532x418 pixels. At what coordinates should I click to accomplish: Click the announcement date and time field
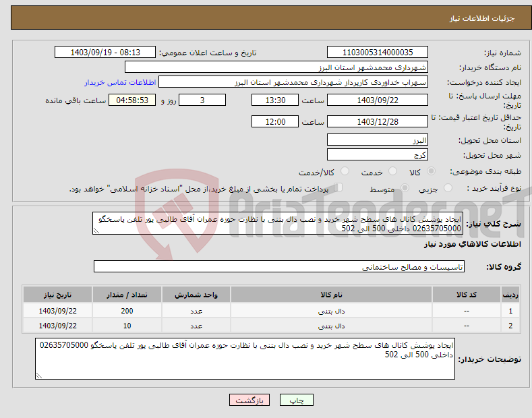[105, 53]
